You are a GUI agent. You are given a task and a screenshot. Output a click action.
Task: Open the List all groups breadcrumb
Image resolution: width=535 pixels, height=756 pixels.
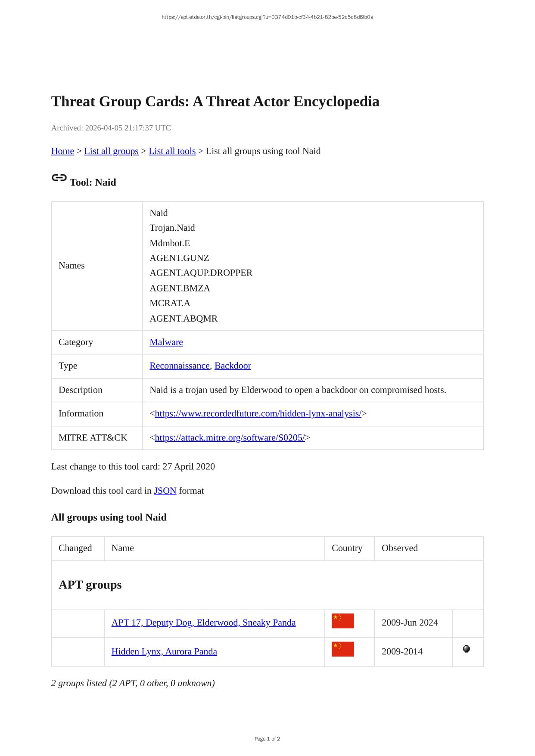click(x=111, y=151)
